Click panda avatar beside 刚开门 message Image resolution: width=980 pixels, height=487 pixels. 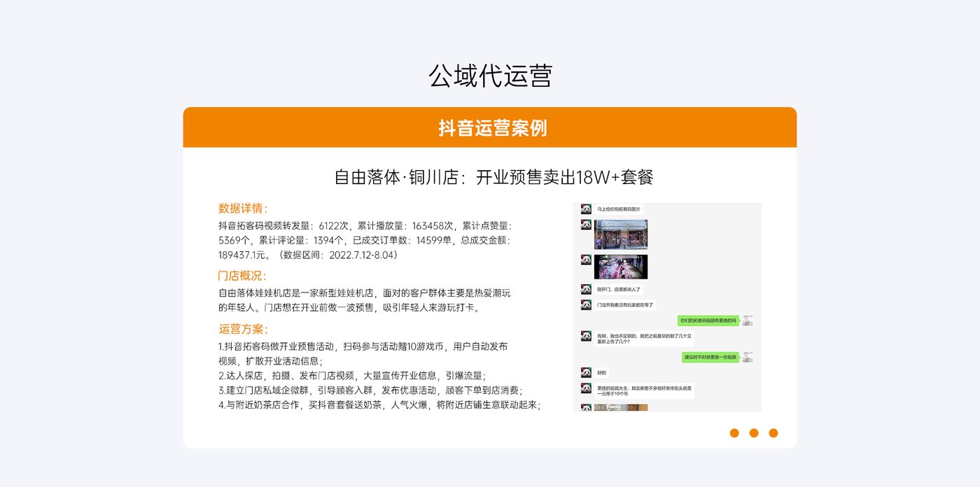[x=586, y=289]
